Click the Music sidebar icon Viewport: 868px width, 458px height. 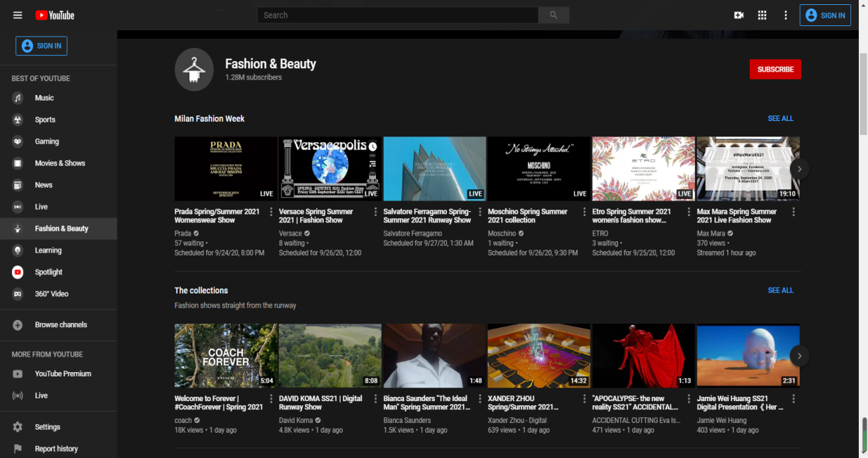pyautogui.click(x=18, y=98)
